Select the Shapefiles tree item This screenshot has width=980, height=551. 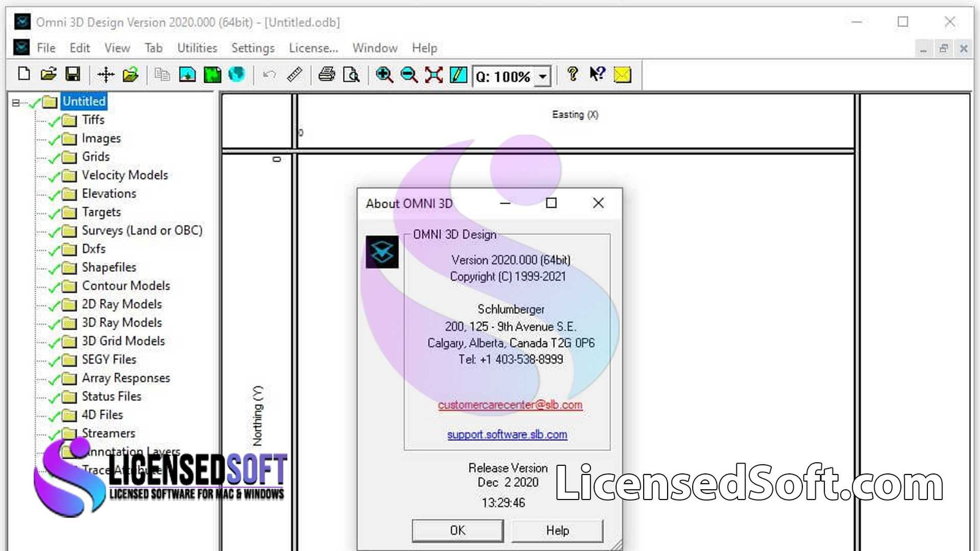point(109,267)
